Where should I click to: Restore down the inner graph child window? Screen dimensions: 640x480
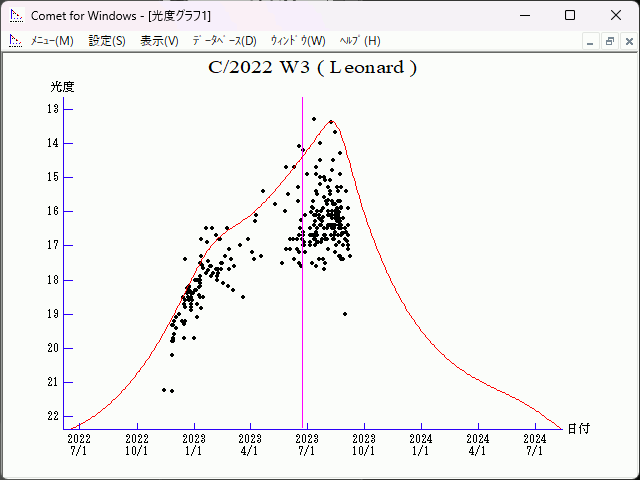609,41
